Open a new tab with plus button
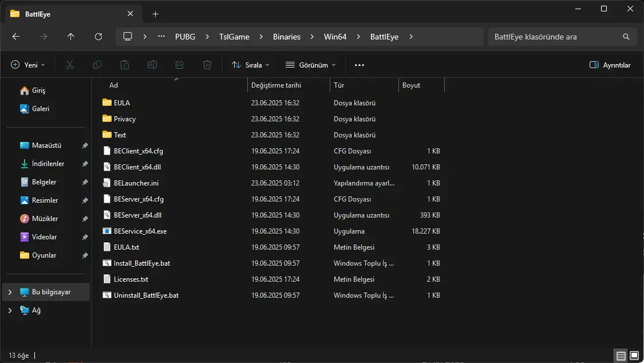Viewport: 644px width, 363px height. (x=155, y=14)
